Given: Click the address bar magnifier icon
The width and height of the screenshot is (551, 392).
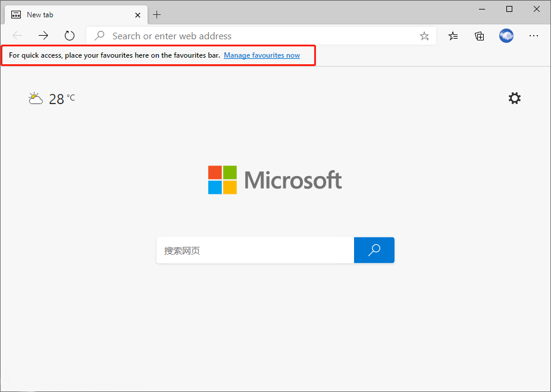Looking at the screenshot, I should (x=100, y=36).
